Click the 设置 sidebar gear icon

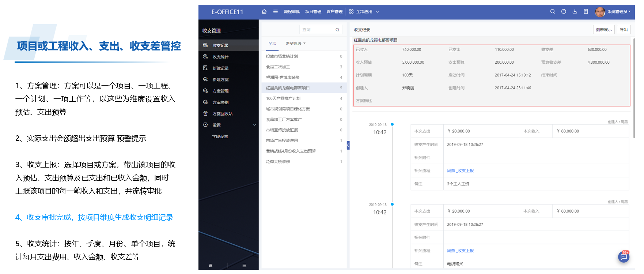click(205, 125)
